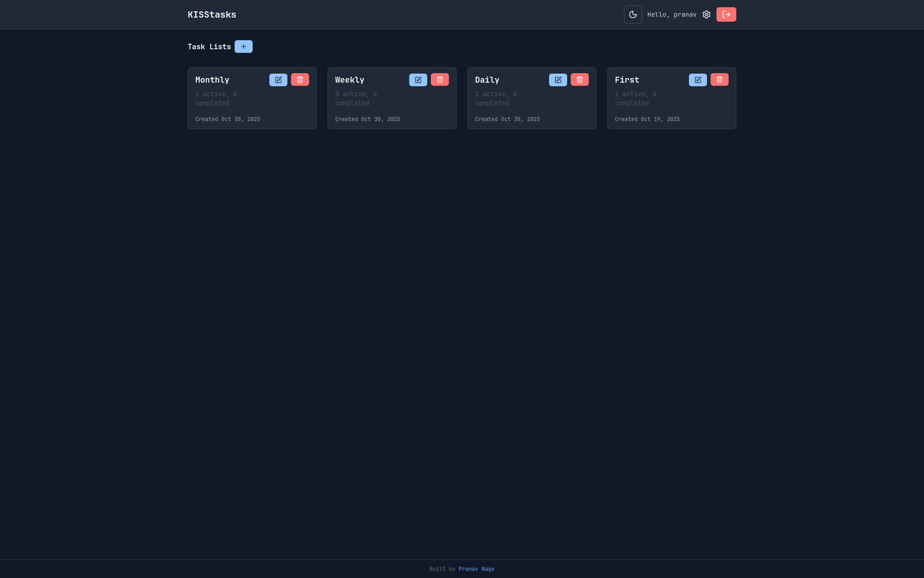Click the red logout button

click(726, 14)
